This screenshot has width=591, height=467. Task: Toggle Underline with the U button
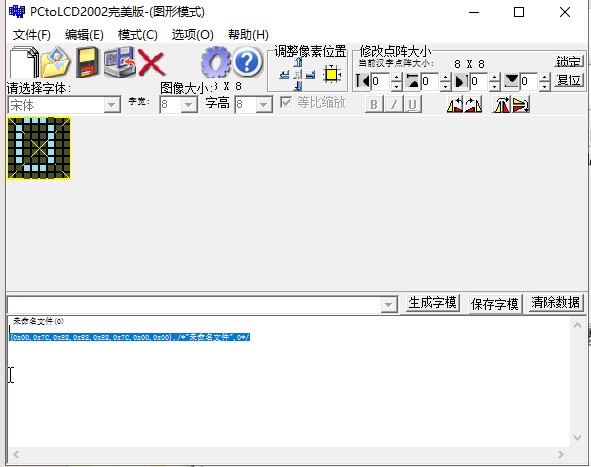[x=413, y=104]
